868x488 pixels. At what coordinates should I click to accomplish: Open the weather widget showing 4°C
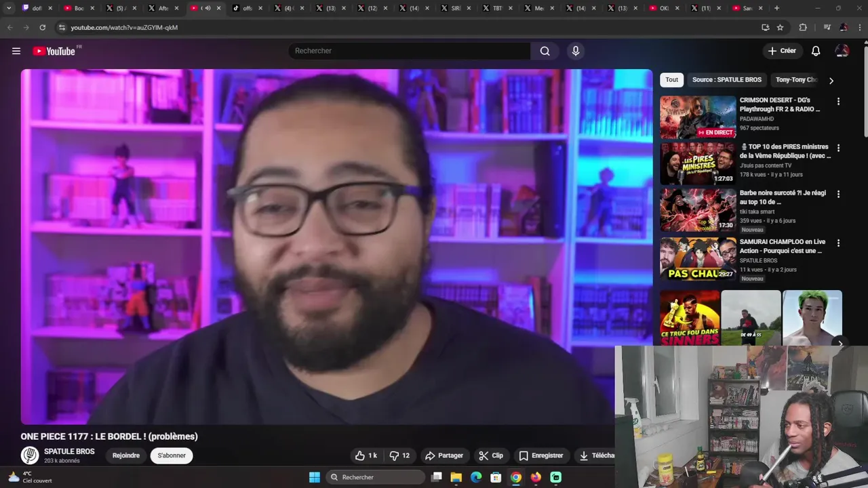pyautogui.click(x=31, y=477)
